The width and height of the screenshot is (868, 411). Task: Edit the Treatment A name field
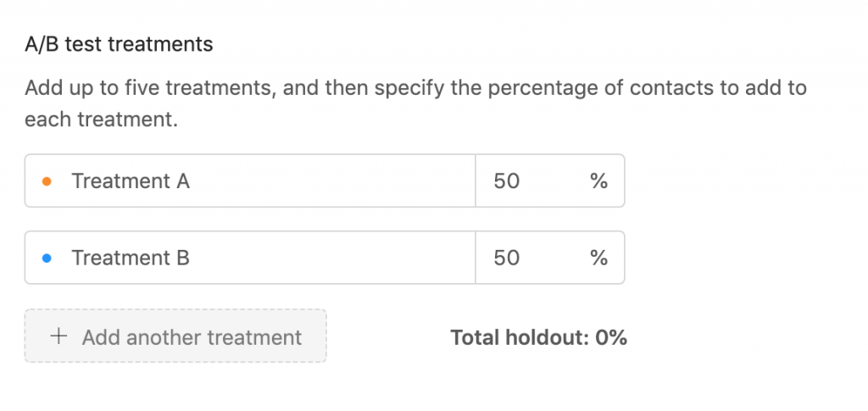[250, 181]
